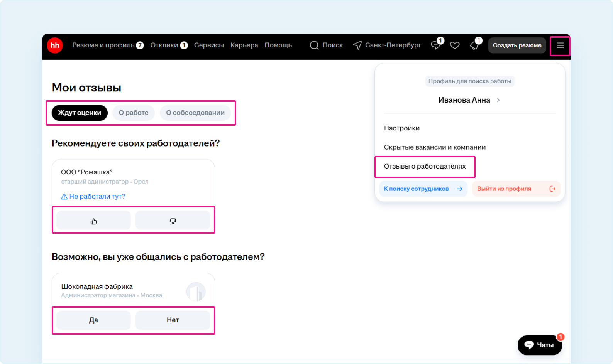This screenshot has height=364, width=613.
Task: Expand the Иванова Анна profile chevron
Action: pyautogui.click(x=498, y=100)
